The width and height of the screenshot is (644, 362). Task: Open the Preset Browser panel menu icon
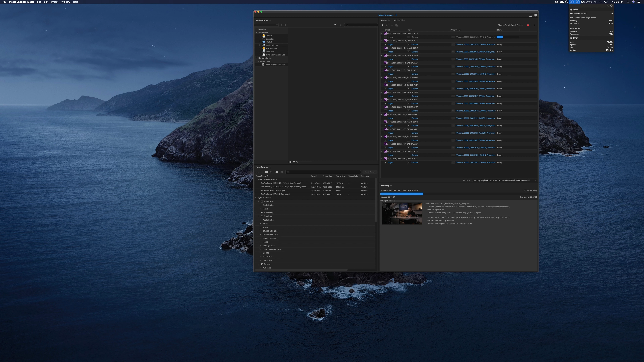coord(270,167)
